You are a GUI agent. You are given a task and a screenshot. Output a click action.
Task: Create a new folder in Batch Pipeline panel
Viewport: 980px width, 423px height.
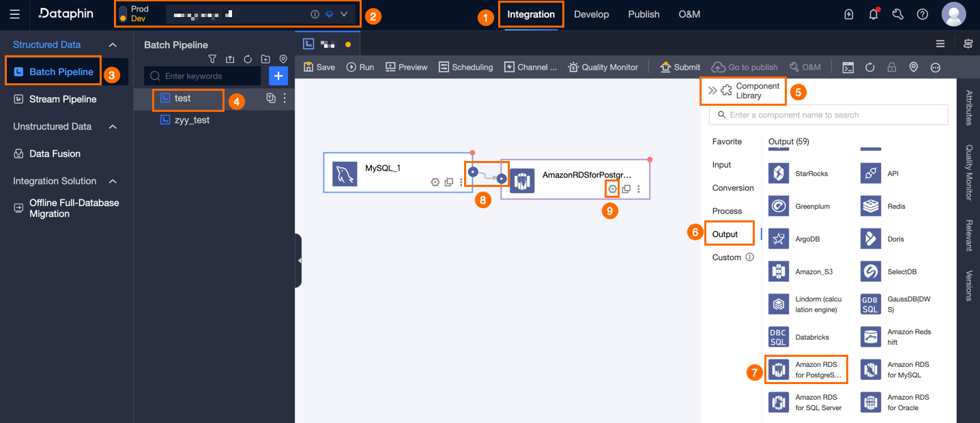pos(265,59)
